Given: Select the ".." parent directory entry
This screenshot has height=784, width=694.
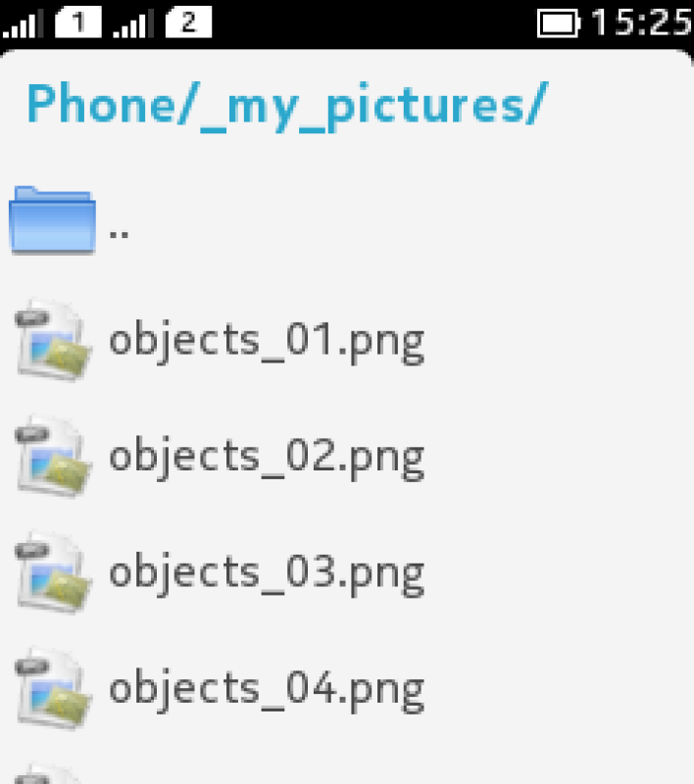Looking at the screenshot, I should pyautogui.click(x=121, y=231).
